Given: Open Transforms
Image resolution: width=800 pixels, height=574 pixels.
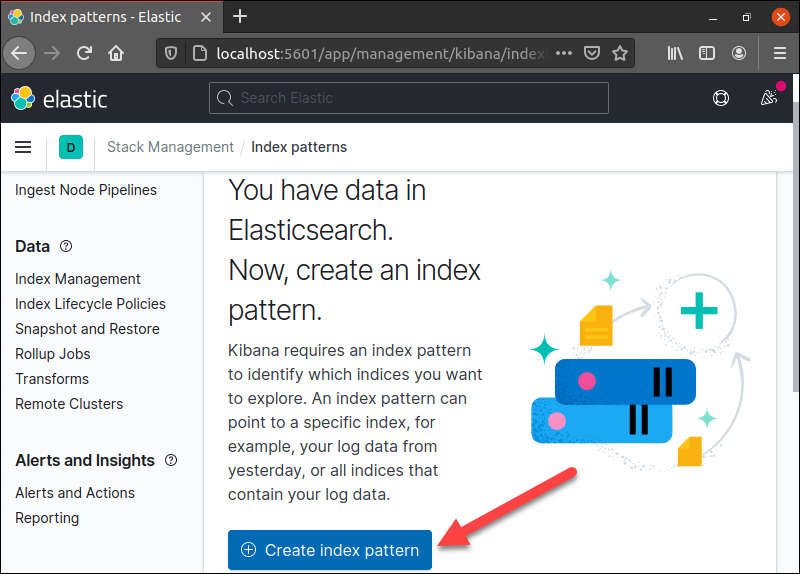Looking at the screenshot, I should 52,379.
